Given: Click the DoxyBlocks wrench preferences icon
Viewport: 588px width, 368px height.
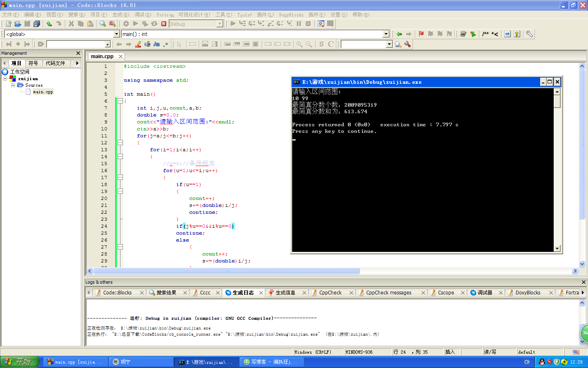Looking at the screenshot, I should (x=529, y=34).
